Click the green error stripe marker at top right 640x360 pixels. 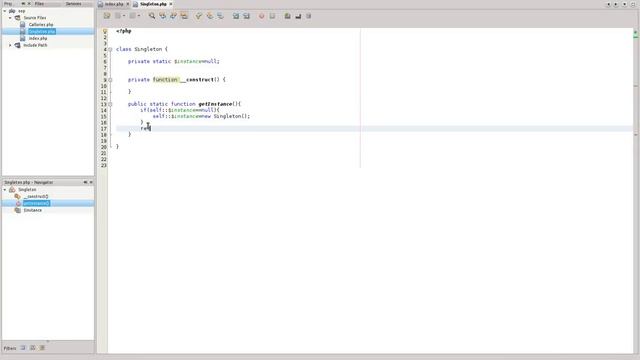click(x=636, y=32)
